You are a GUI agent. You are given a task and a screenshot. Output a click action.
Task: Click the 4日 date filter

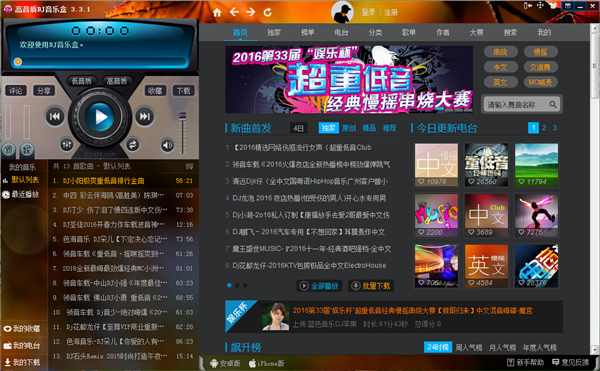[298, 128]
